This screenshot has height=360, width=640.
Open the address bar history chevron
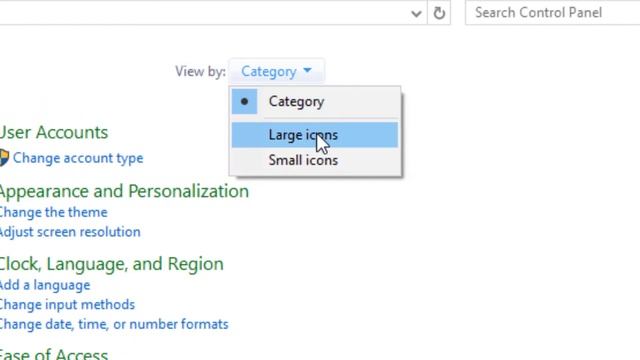416,14
